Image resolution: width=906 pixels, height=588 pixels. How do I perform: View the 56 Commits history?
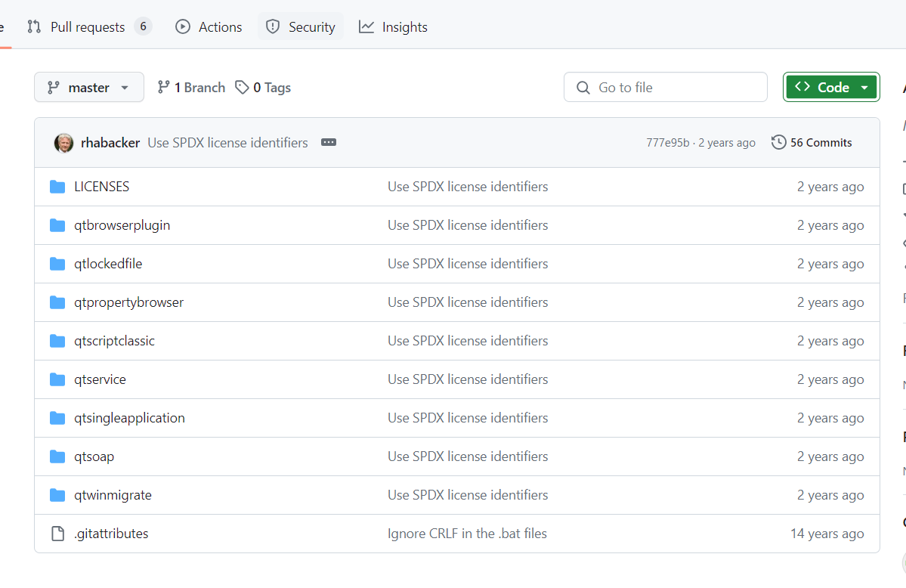(812, 143)
